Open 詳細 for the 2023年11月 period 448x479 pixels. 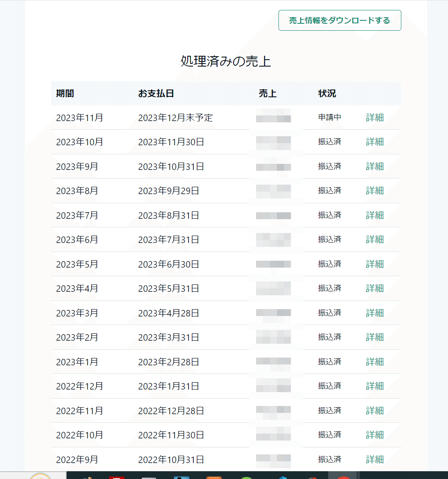coord(374,118)
